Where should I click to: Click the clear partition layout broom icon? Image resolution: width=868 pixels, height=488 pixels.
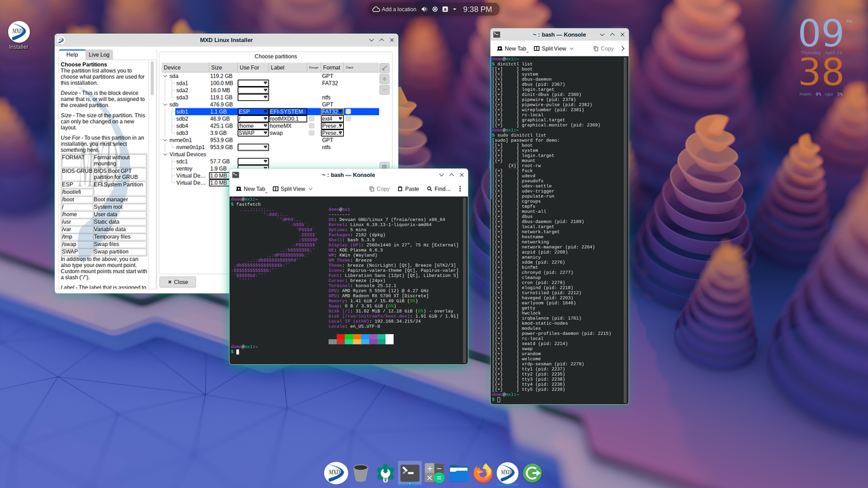point(384,68)
